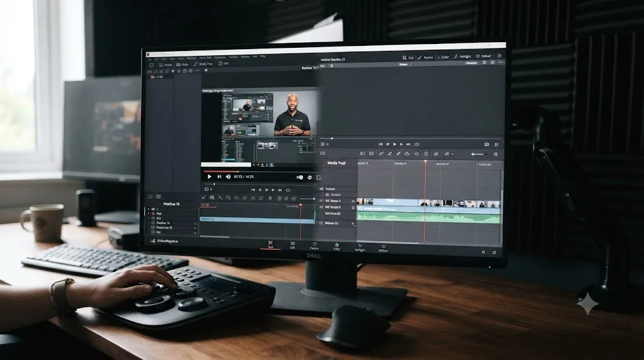Click the help circle icon beside Deliver

pos(499,55)
